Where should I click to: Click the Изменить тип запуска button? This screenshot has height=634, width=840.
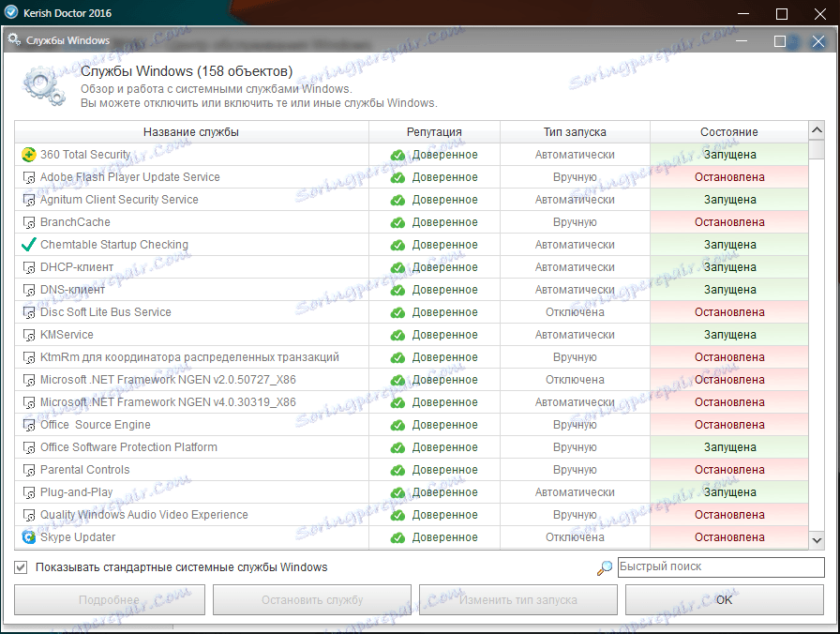point(518,599)
